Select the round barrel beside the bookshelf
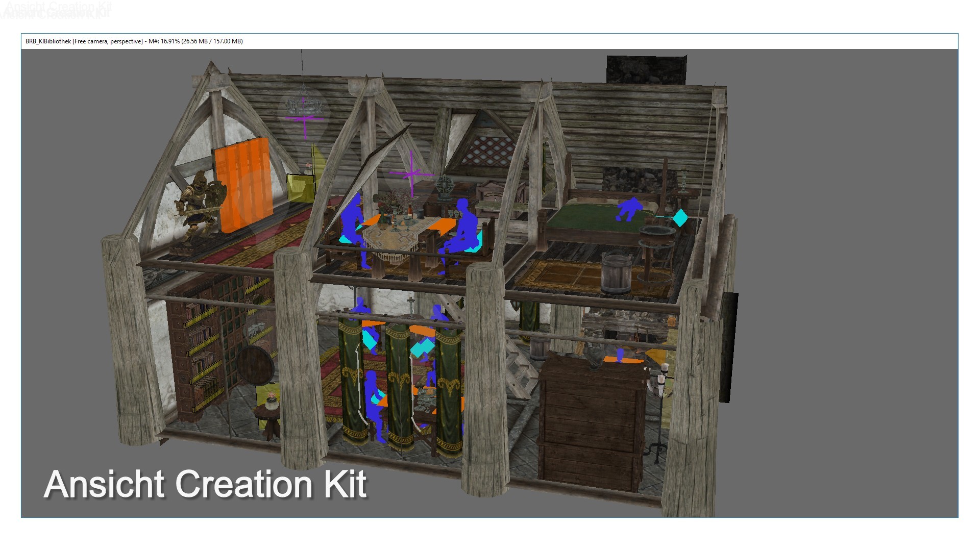This screenshot has width=980, height=551. pyautogui.click(x=255, y=365)
